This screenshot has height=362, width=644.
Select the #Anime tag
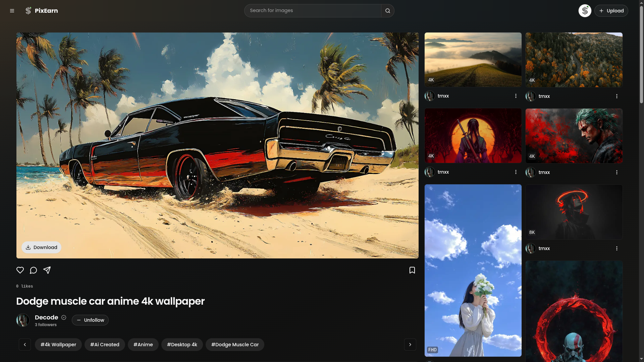pos(143,344)
